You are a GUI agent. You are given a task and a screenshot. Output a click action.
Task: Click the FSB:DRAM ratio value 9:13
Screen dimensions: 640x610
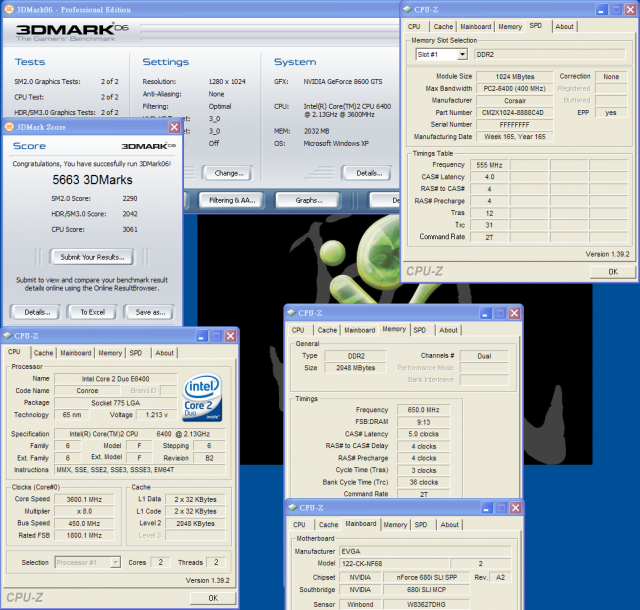tap(423, 422)
